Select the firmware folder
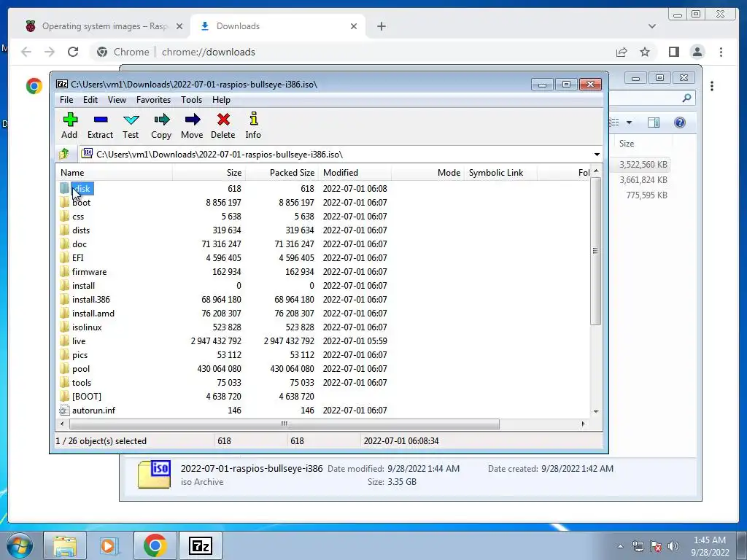This screenshot has height=560, width=747. click(x=89, y=271)
